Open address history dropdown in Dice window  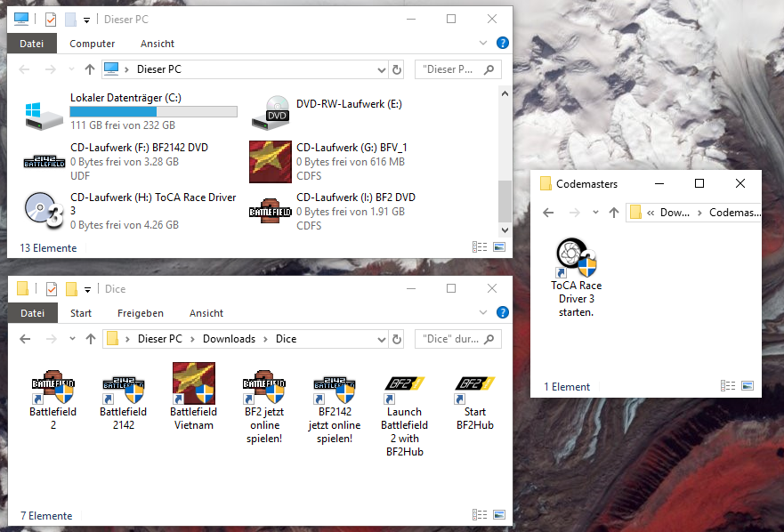[382, 340]
